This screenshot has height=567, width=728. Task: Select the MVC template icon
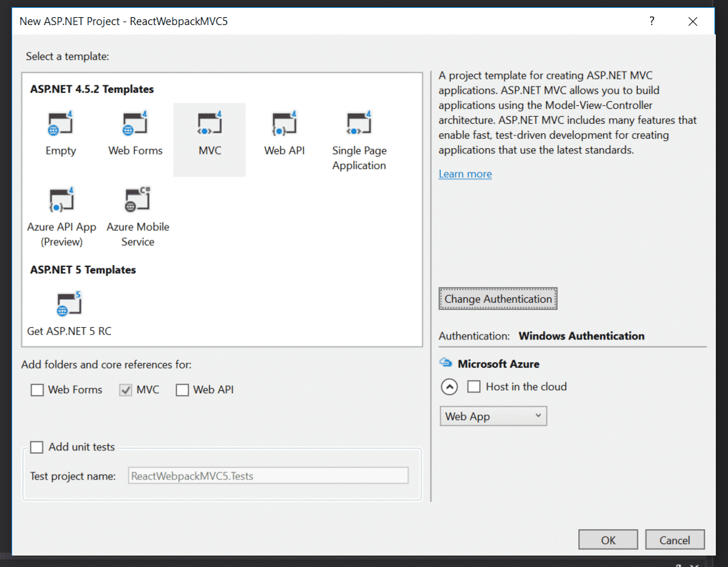pyautogui.click(x=209, y=123)
